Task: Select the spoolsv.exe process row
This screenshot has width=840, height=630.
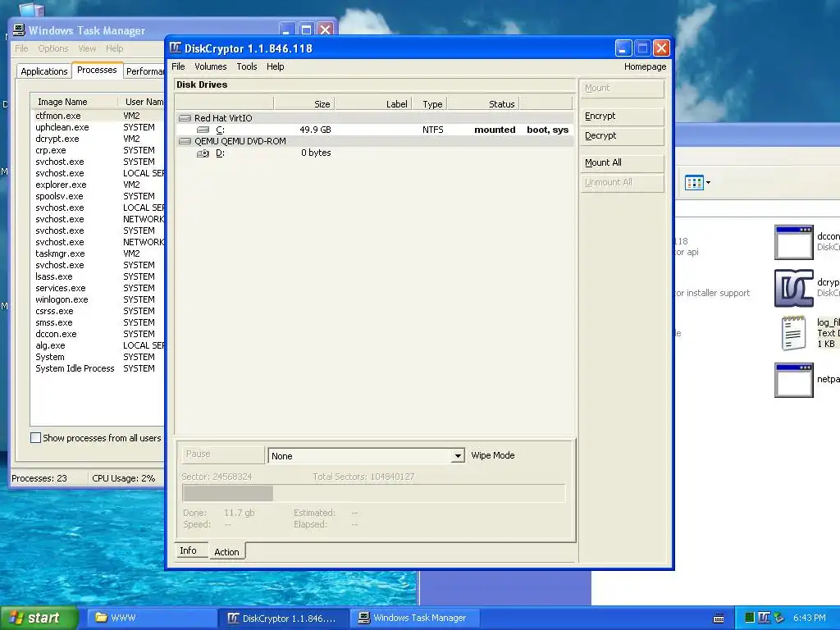Action: [98, 196]
